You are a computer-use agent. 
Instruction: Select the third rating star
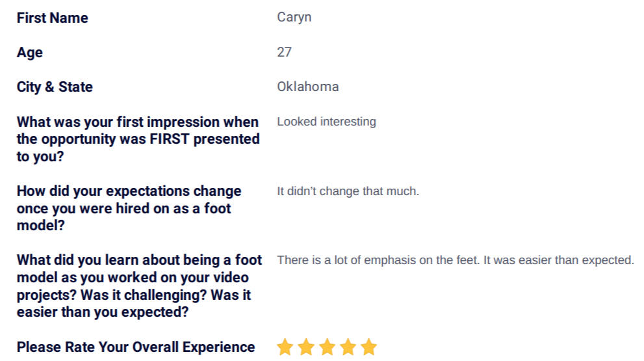(328, 347)
